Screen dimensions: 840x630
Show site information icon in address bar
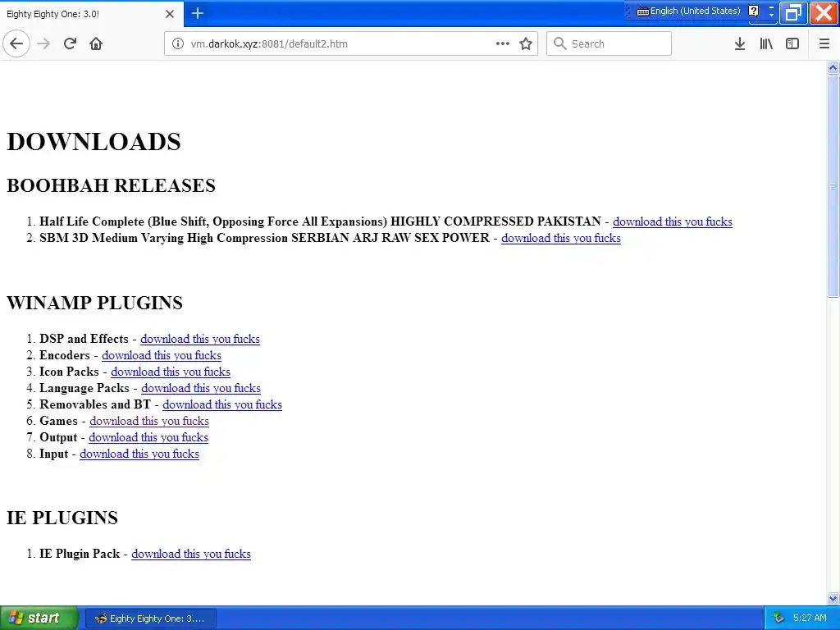point(177,43)
